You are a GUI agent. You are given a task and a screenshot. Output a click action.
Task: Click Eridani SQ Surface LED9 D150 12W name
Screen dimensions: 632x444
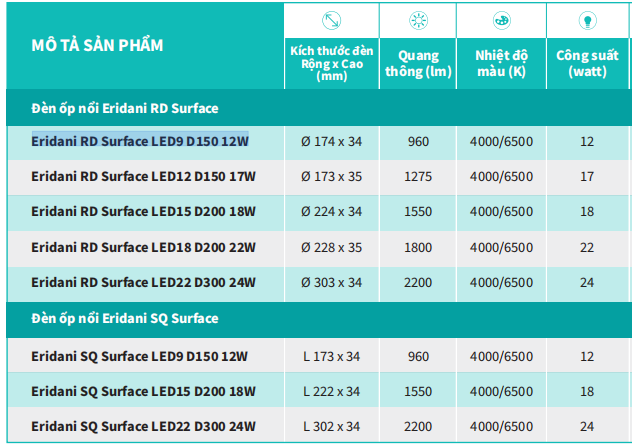139,356
